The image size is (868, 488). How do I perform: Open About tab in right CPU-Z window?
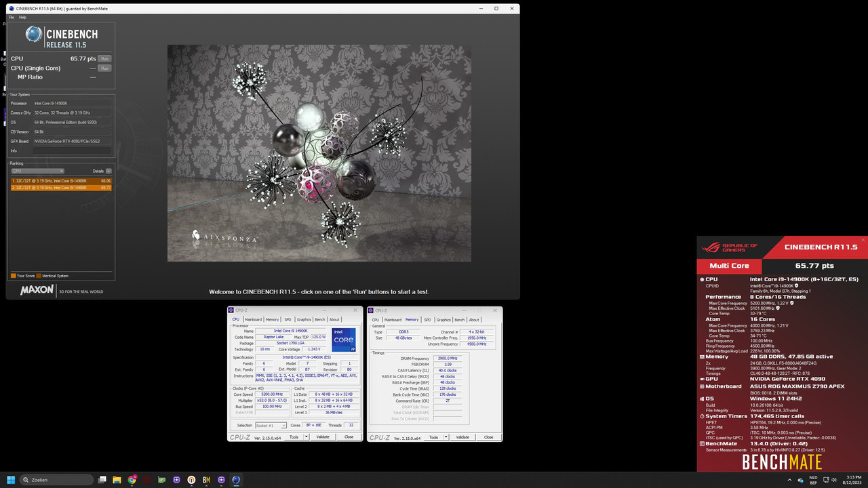coord(474,320)
